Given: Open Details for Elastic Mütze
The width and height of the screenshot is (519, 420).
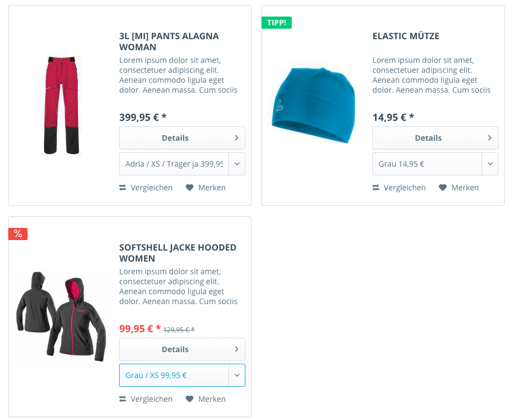Looking at the screenshot, I should point(435,138).
